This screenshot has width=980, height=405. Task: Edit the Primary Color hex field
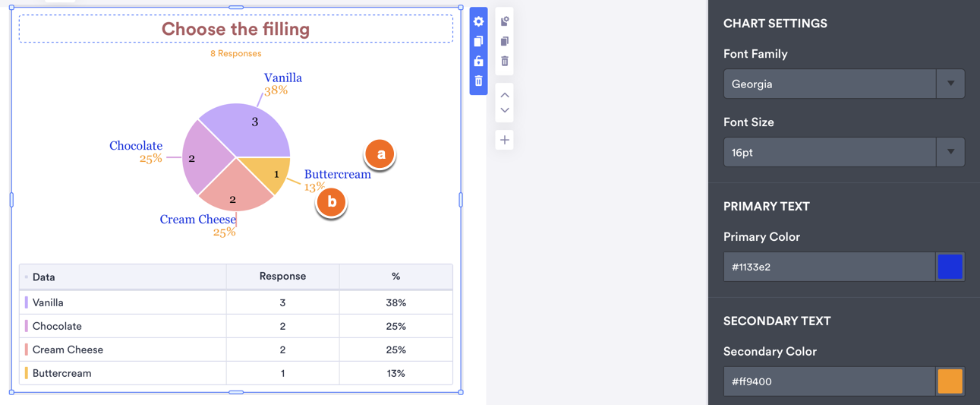point(828,267)
